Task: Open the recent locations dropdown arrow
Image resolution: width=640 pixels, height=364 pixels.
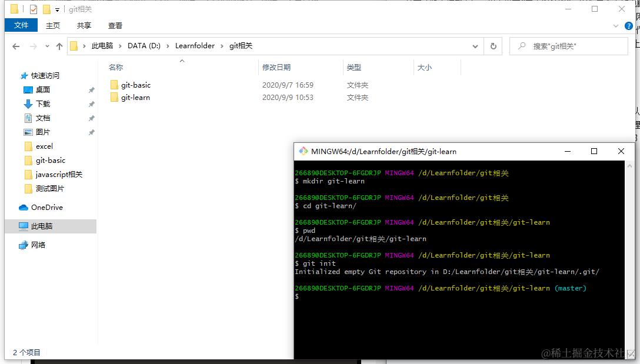Action: (47, 46)
